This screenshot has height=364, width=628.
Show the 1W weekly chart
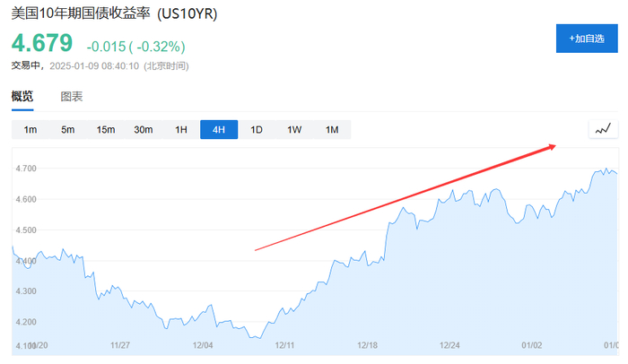click(294, 130)
